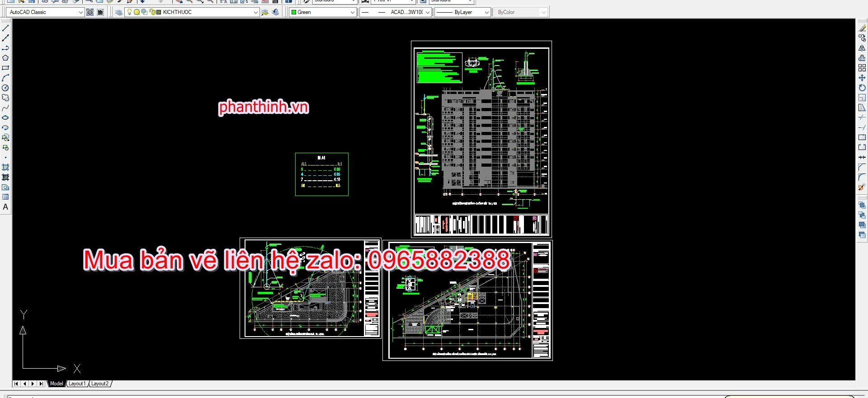Click Send Under Objects icon
868x398 pixels.
[862, 235]
